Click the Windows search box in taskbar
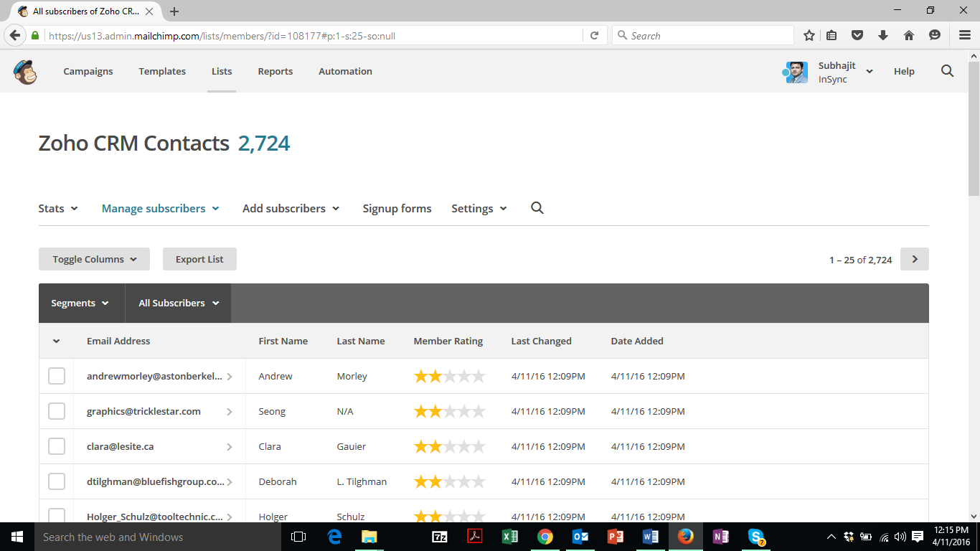 (x=157, y=537)
